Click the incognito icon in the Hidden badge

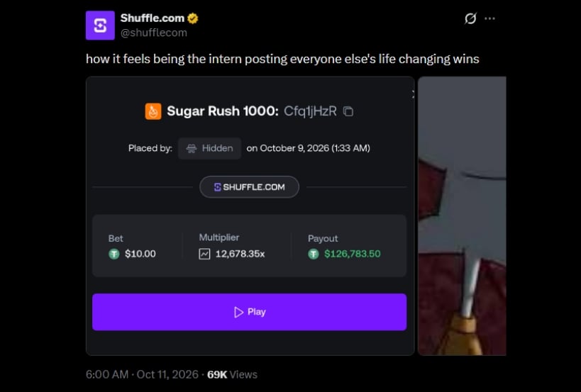(x=192, y=148)
